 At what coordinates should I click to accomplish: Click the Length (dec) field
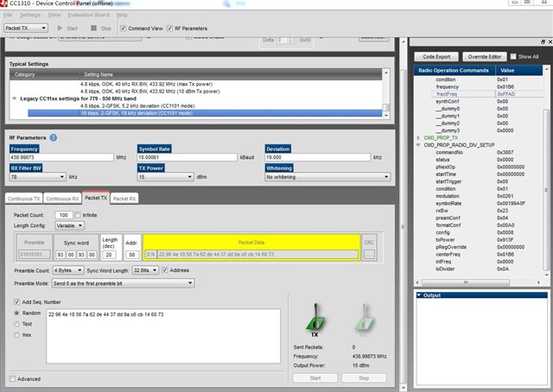[109, 255]
